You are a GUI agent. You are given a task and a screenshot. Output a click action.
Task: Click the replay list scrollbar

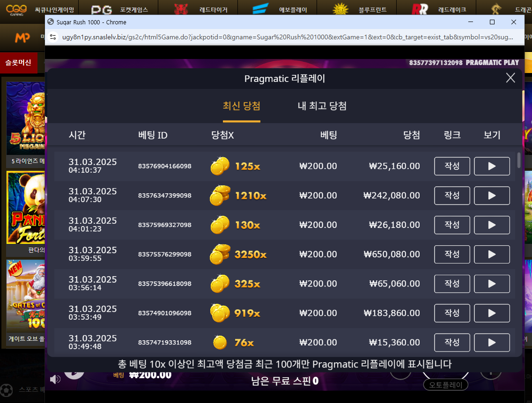coord(519,160)
